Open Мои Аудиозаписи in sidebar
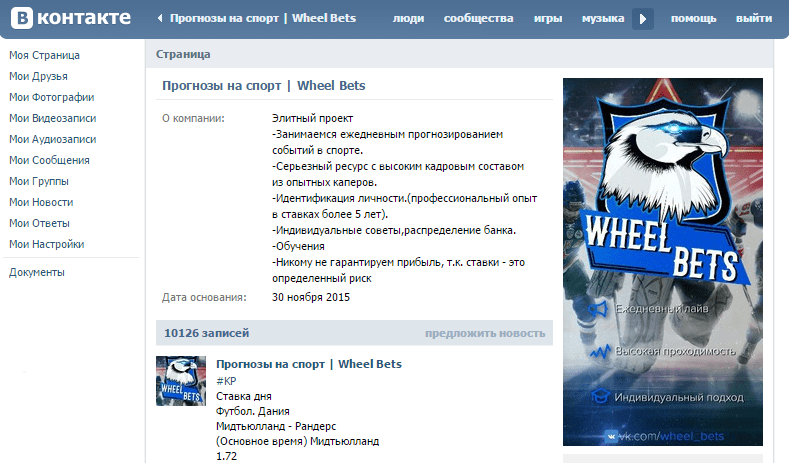The width and height of the screenshot is (789, 463). tap(52, 139)
